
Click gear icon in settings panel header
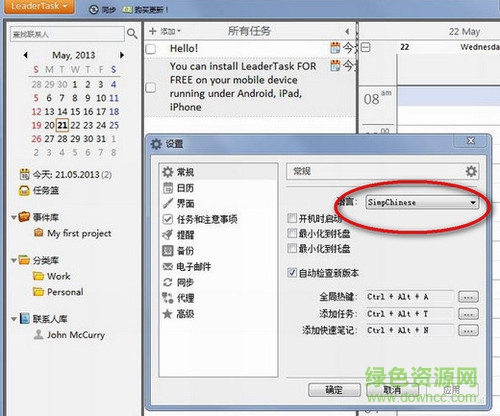click(x=471, y=172)
